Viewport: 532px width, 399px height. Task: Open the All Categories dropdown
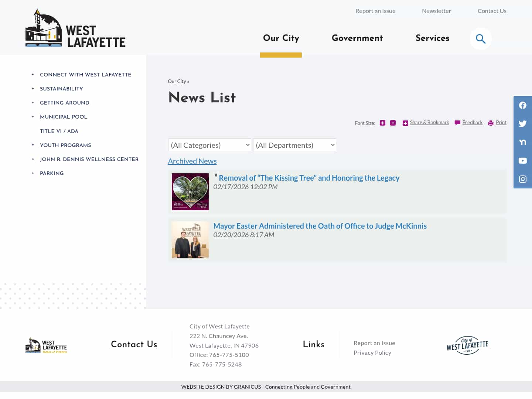tap(209, 145)
